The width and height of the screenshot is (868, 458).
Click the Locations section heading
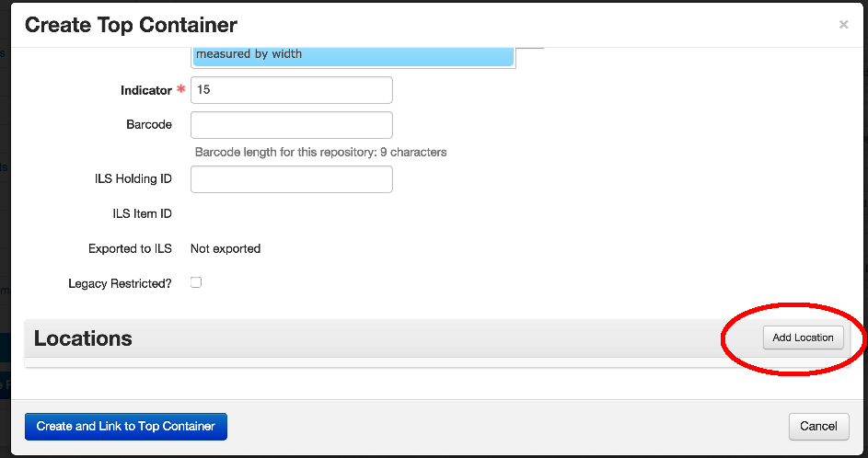coord(83,338)
